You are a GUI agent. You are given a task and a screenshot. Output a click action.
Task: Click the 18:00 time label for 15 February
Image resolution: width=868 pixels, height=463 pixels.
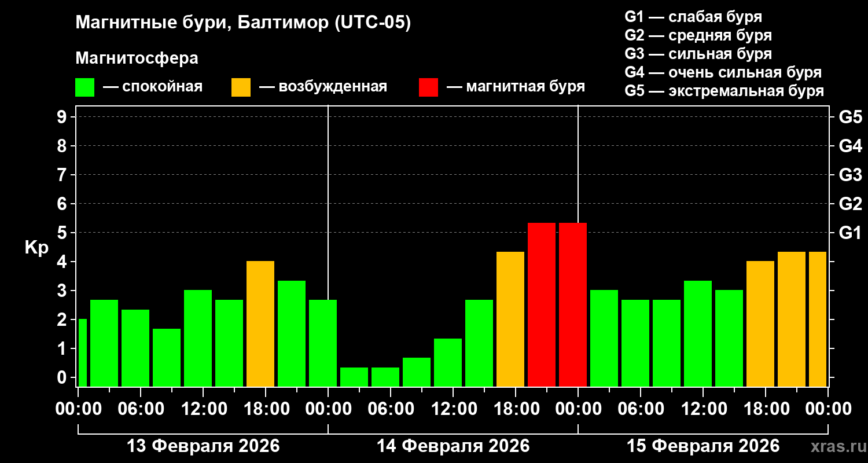[x=766, y=409]
